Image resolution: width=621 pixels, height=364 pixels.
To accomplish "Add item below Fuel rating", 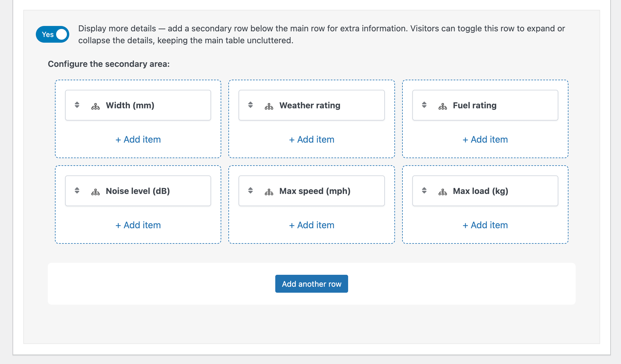I will tap(485, 139).
